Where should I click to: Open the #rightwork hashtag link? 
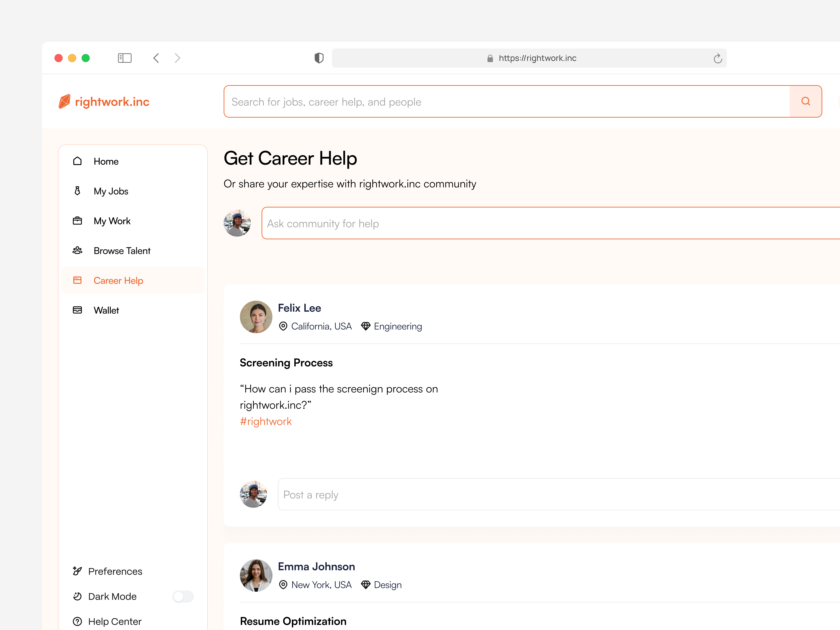(x=266, y=421)
